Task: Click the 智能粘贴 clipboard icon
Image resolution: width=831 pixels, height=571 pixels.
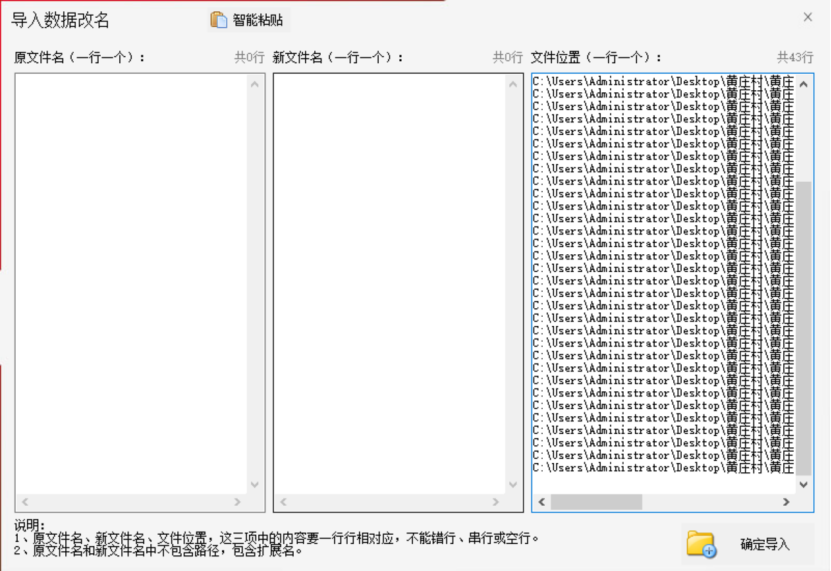Action: point(219,19)
